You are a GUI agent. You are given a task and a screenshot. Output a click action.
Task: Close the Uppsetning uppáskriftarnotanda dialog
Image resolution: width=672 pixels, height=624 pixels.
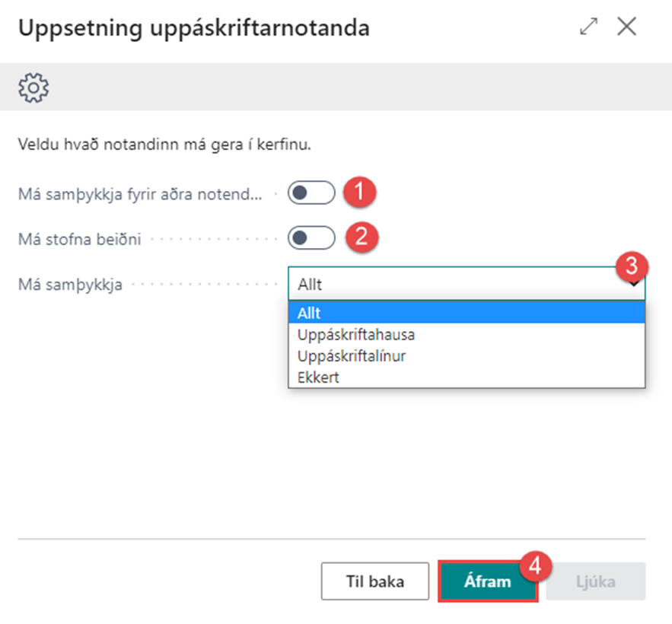626,27
